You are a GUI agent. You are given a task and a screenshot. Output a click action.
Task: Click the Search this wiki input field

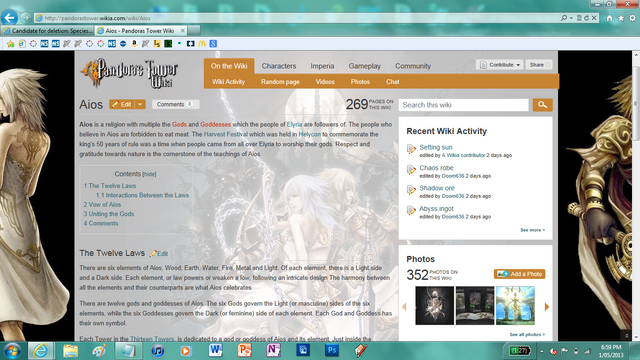pos(464,105)
